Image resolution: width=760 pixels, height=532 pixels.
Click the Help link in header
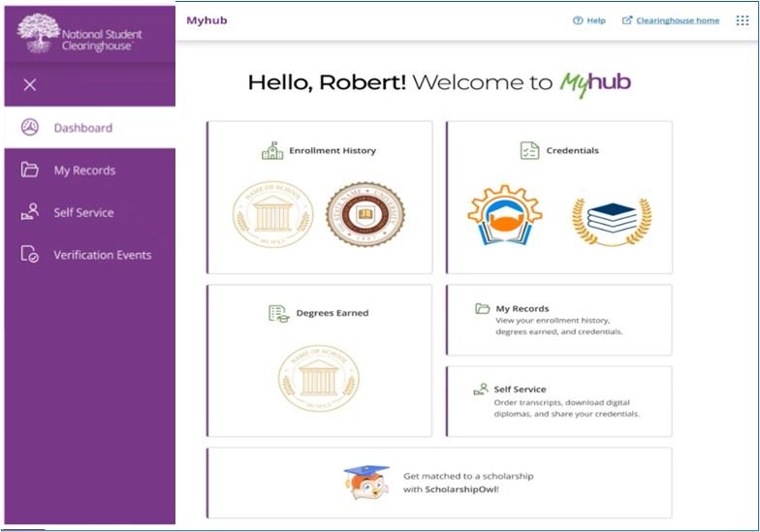tap(595, 20)
